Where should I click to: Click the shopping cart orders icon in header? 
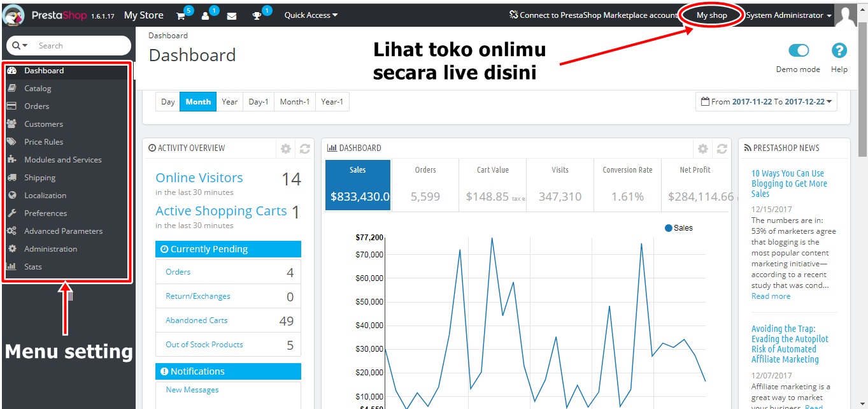pos(180,15)
